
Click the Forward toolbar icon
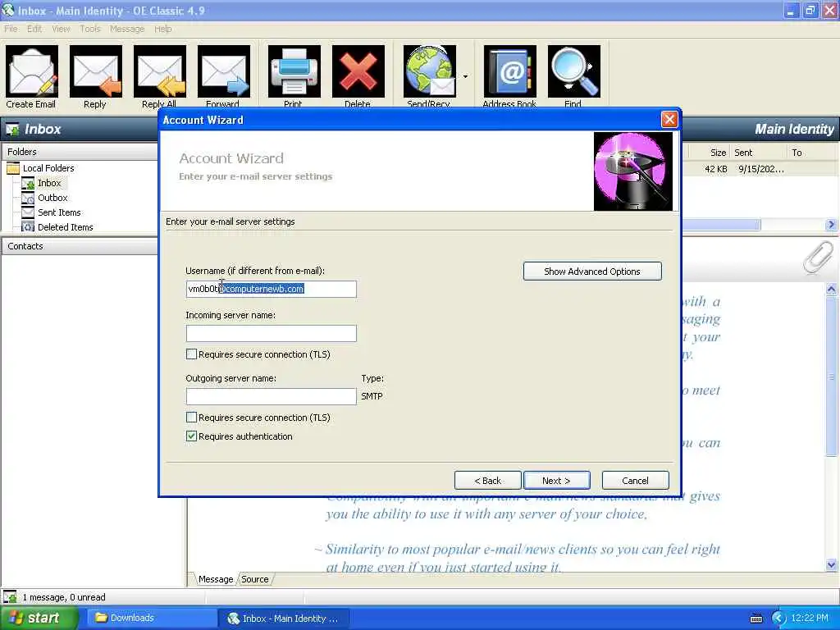pos(223,72)
